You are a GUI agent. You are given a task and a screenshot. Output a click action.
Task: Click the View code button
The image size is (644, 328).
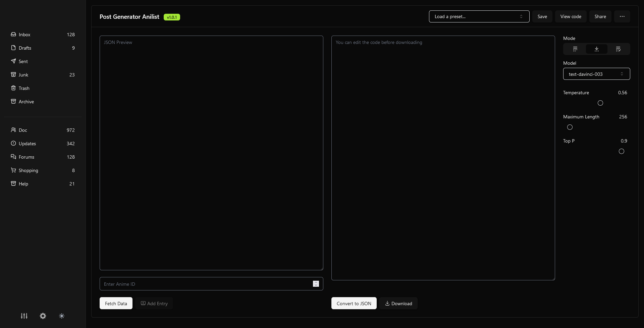(x=571, y=16)
